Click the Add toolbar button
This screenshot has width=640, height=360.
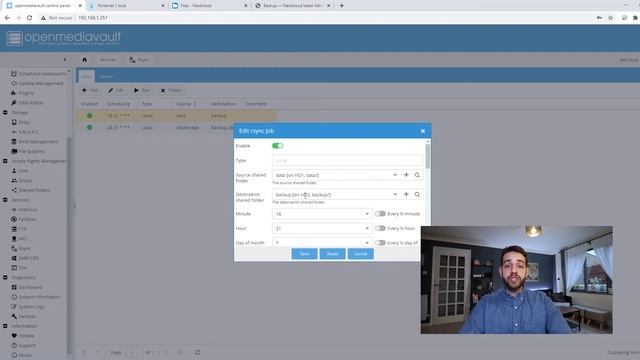point(90,90)
